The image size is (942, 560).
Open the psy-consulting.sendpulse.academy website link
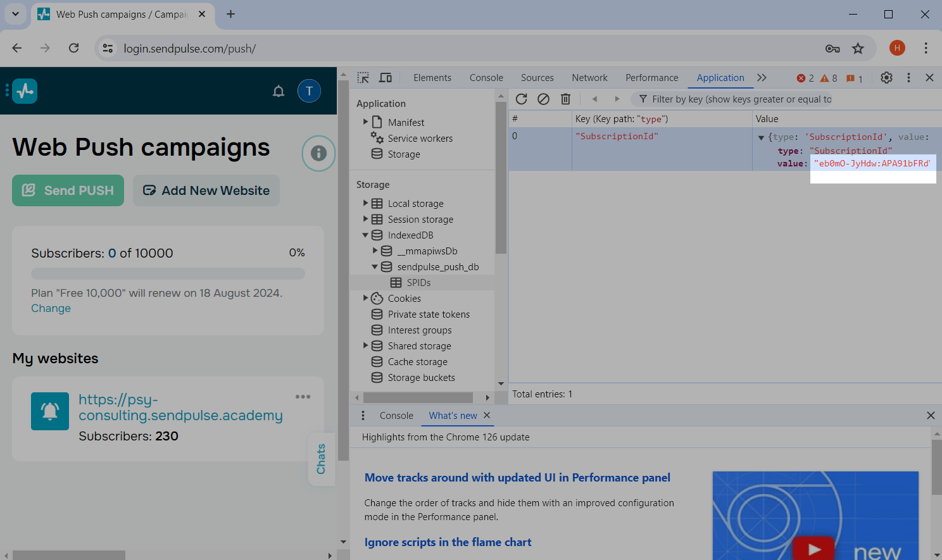(x=180, y=408)
